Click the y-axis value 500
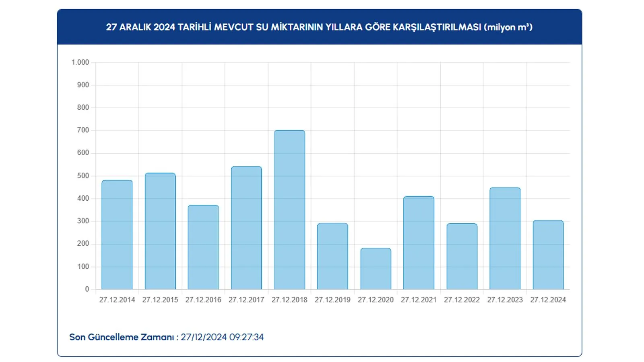 [83, 176]
